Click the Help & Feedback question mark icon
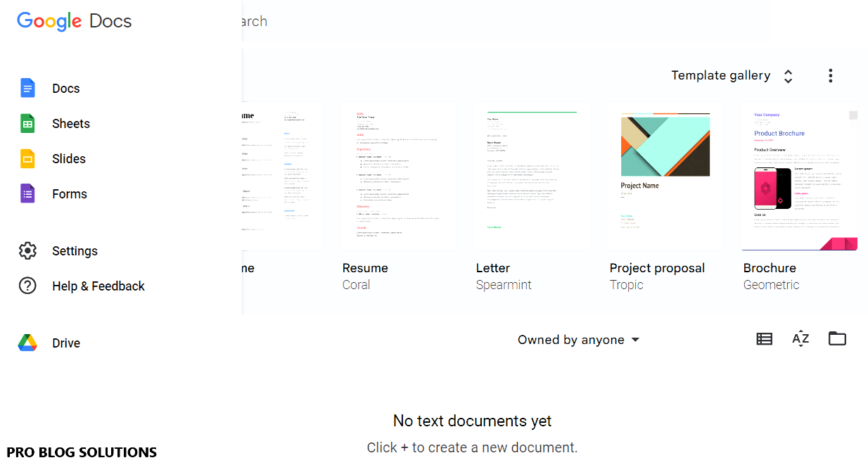Screen dimensions: 868x465 click(x=27, y=286)
